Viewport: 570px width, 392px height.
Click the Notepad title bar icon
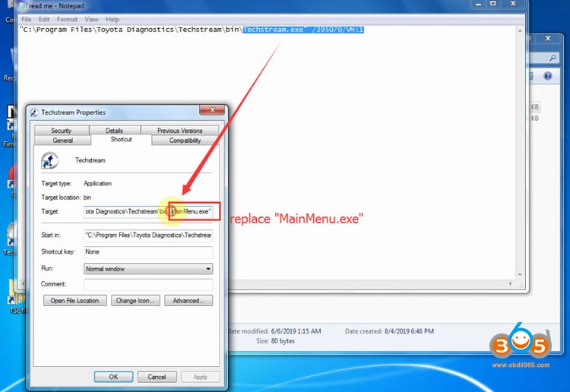[23, 6]
